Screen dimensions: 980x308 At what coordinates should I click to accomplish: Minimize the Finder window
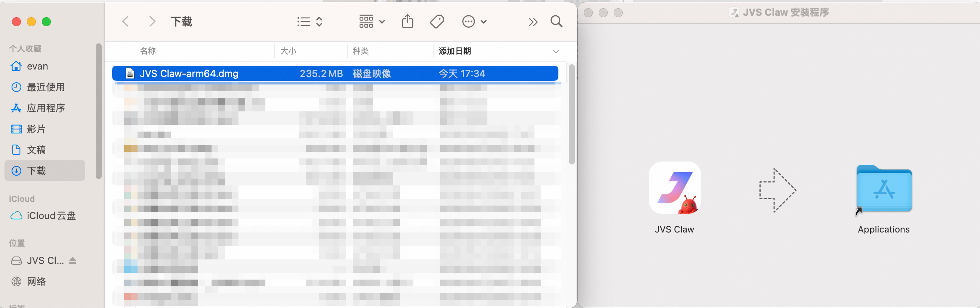click(x=31, y=22)
